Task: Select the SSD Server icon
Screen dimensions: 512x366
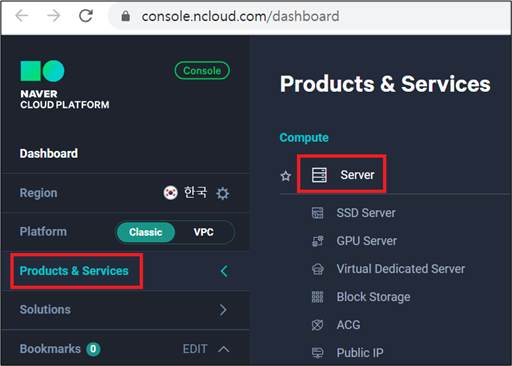Action: click(317, 213)
